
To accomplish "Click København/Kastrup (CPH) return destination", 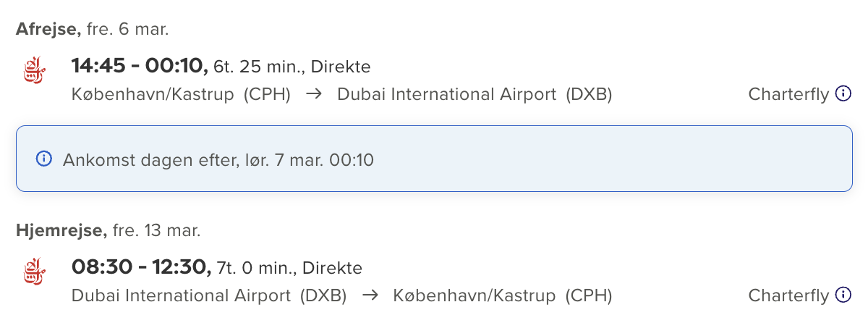I will point(502,295).
